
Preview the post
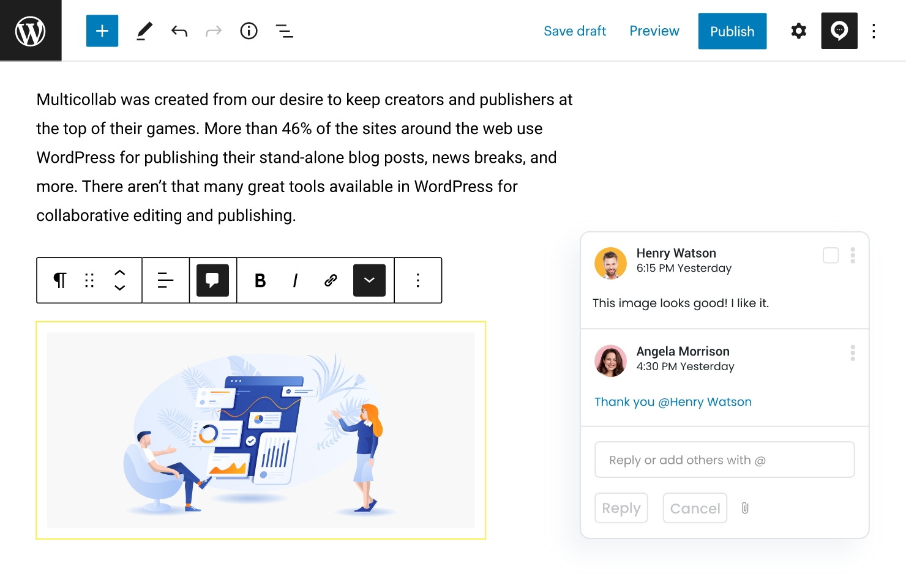pyautogui.click(x=654, y=31)
